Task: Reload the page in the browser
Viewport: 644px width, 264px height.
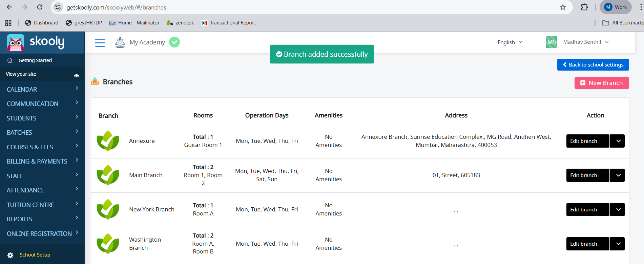Action: [40, 7]
